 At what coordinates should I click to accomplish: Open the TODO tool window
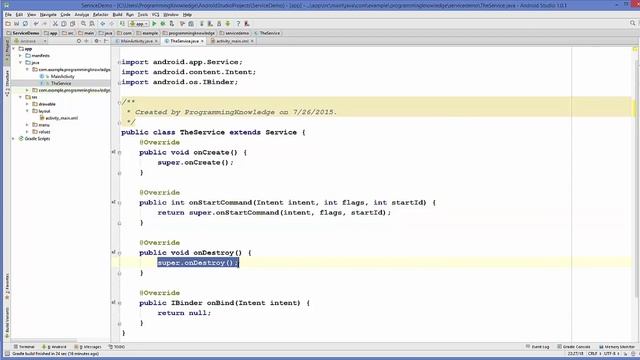point(117,347)
